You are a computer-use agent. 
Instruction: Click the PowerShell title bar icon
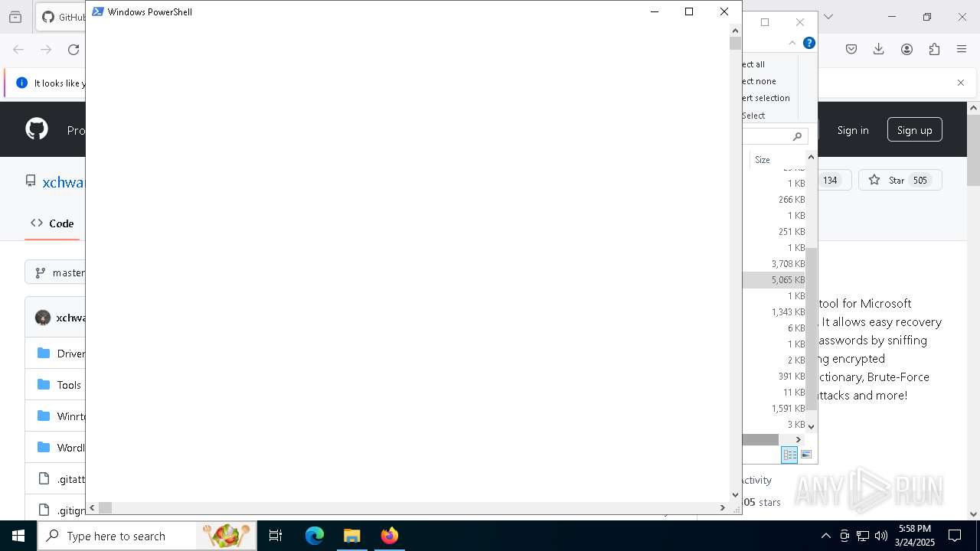(x=98, y=11)
